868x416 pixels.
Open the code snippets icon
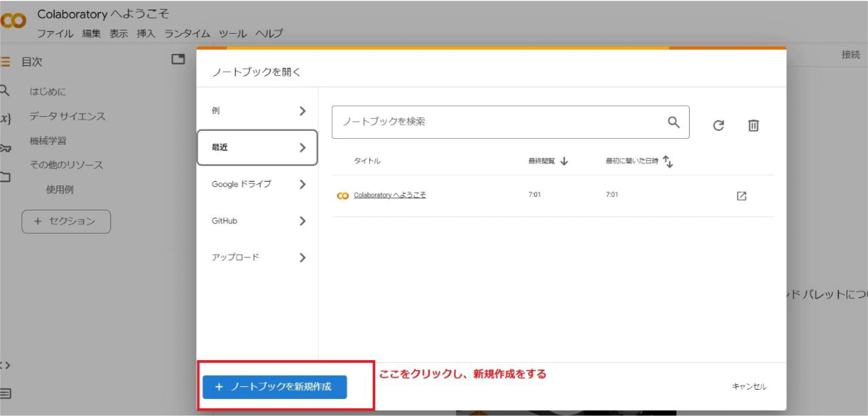[x=5, y=366]
